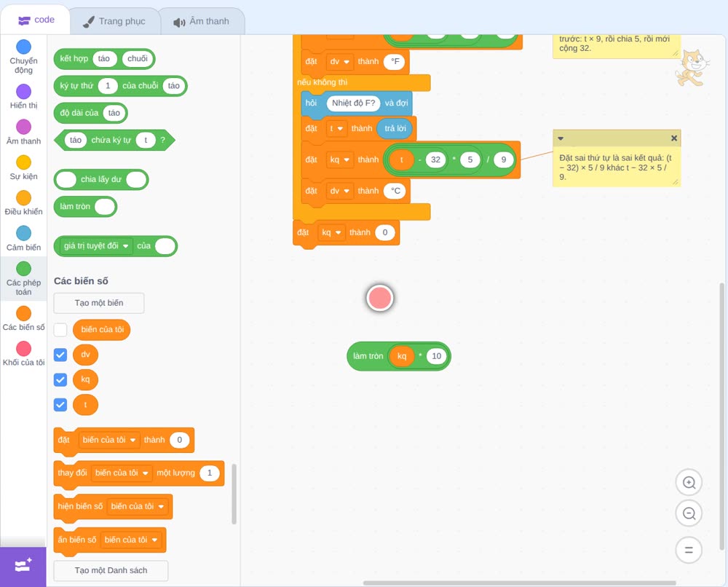Click the 'Tạo một Danh sách' button
Viewport: 728px width, 587px height.
point(111,570)
